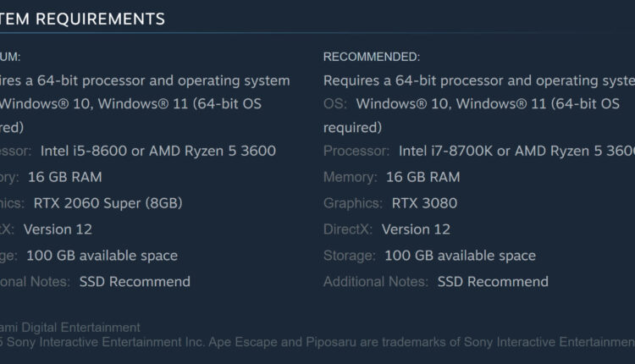Click the recommended Storage: label

click(x=350, y=256)
